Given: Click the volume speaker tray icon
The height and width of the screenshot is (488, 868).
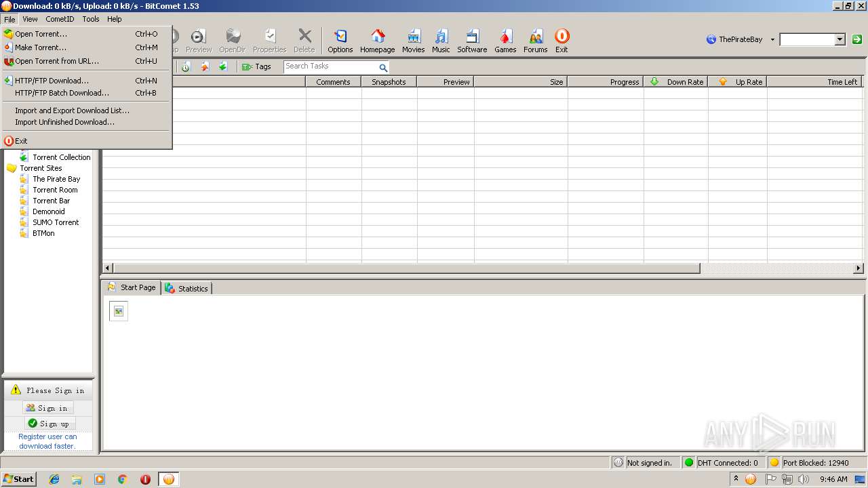Looking at the screenshot, I should (x=804, y=479).
